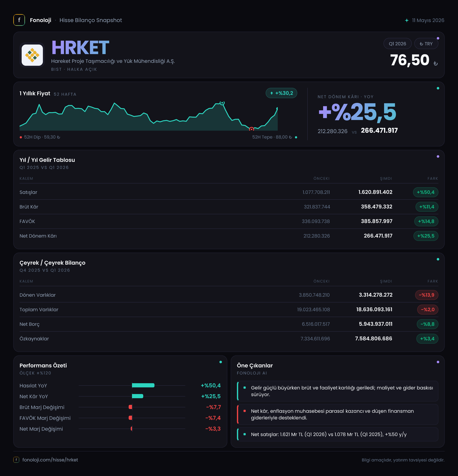Click the 52H Tepe · 88,00 label

(x=272, y=137)
